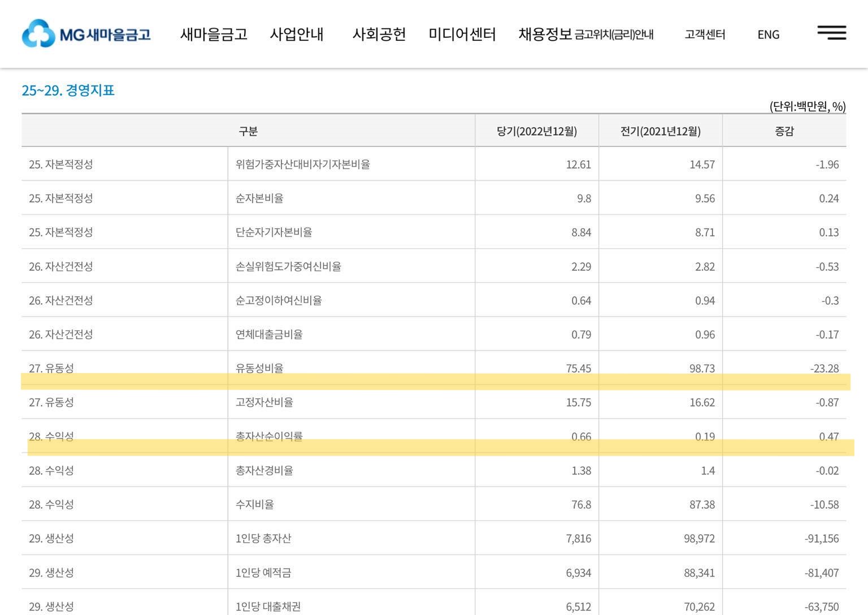
Task: Open the 새마을금고 menu
Action: pyautogui.click(x=214, y=34)
